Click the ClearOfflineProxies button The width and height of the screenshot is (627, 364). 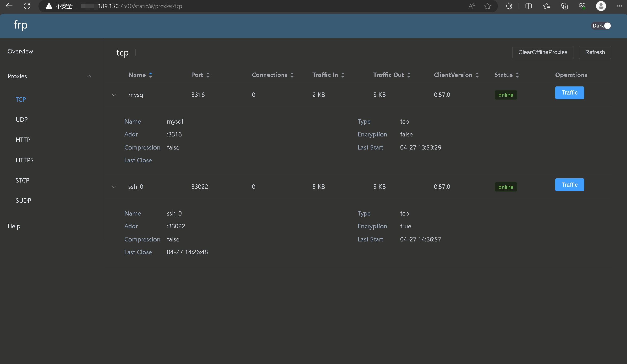tap(543, 52)
